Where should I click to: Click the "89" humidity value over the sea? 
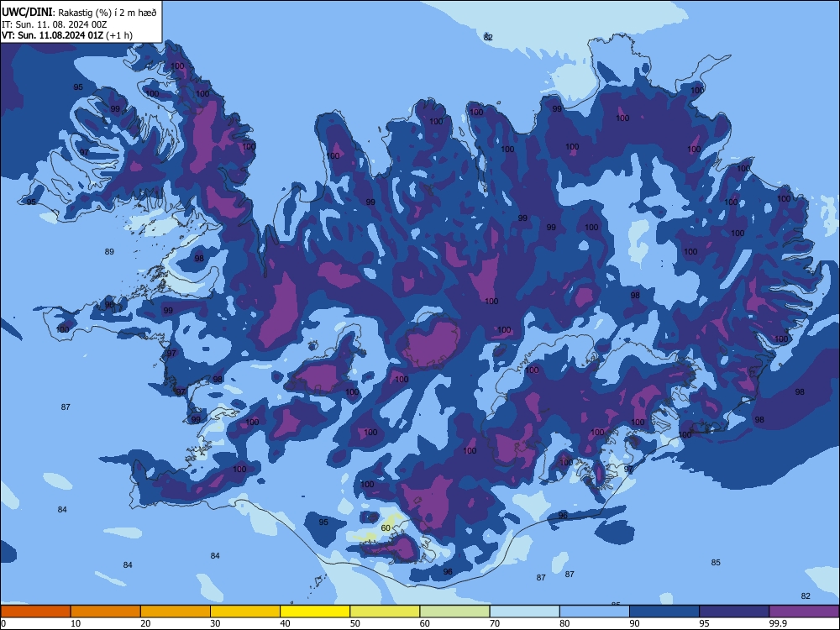point(109,252)
